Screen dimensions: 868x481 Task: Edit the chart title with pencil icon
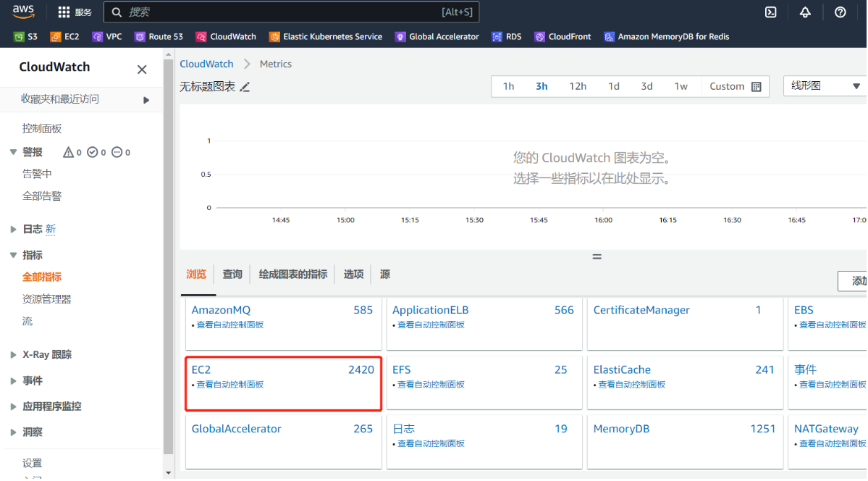pos(245,87)
